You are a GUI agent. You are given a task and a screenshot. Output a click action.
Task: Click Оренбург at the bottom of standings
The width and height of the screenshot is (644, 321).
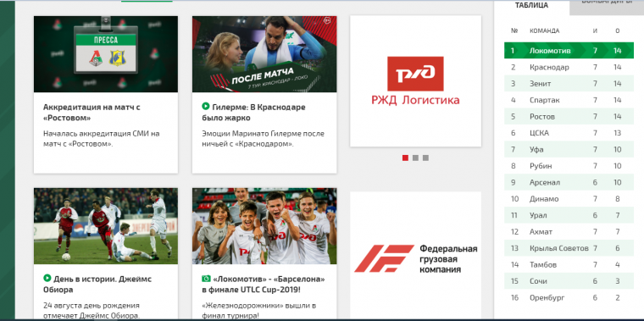547,297
